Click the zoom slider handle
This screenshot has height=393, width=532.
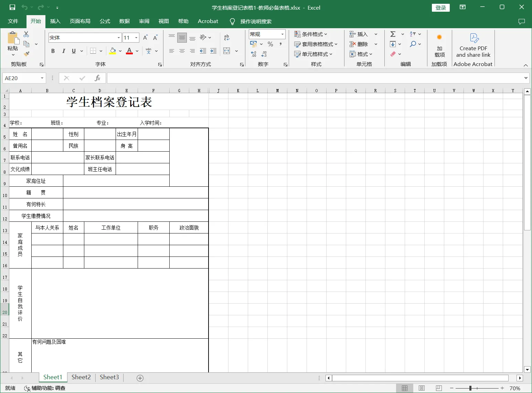point(470,388)
